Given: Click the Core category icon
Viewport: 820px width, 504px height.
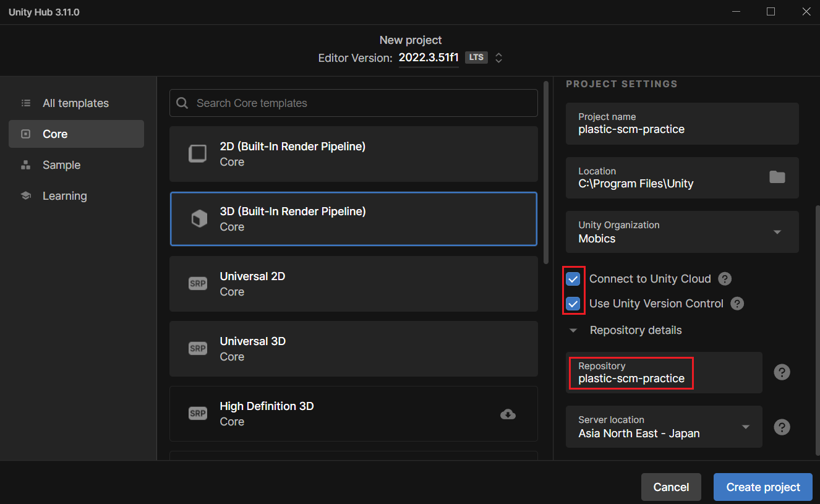Looking at the screenshot, I should click(25, 134).
